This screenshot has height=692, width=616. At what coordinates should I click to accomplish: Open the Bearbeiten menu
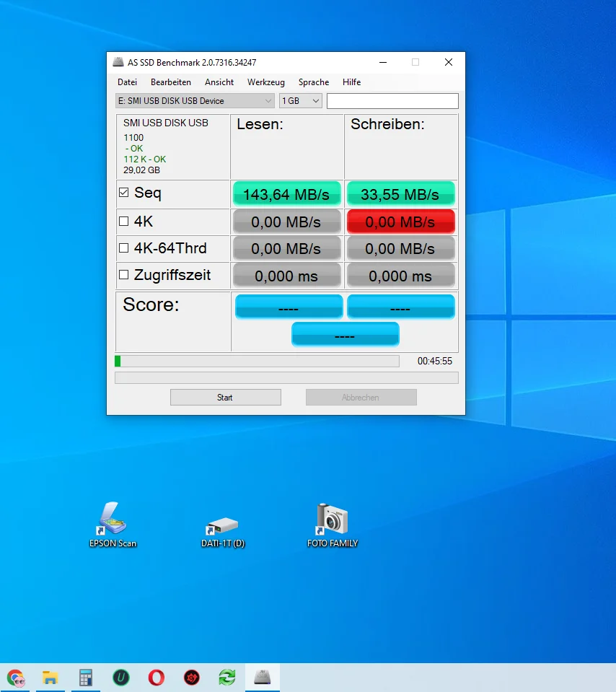point(171,82)
